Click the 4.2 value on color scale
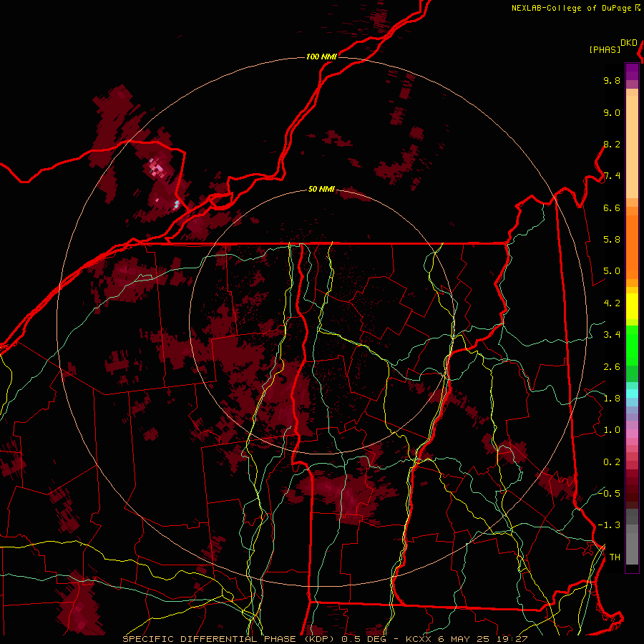This screenshot has height=644, width=644. click(612, 303)
